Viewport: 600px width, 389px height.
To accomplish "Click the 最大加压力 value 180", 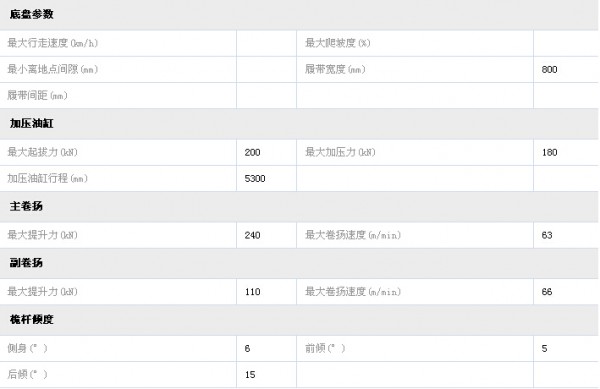I will point(549,153).
